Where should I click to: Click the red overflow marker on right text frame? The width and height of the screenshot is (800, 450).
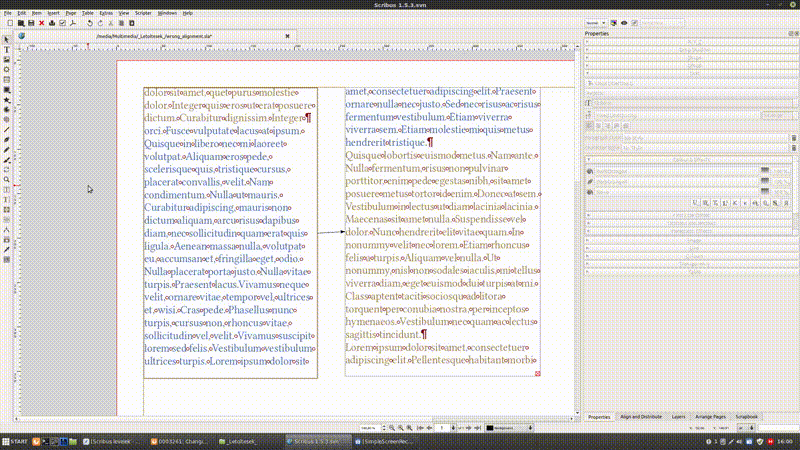538,374
